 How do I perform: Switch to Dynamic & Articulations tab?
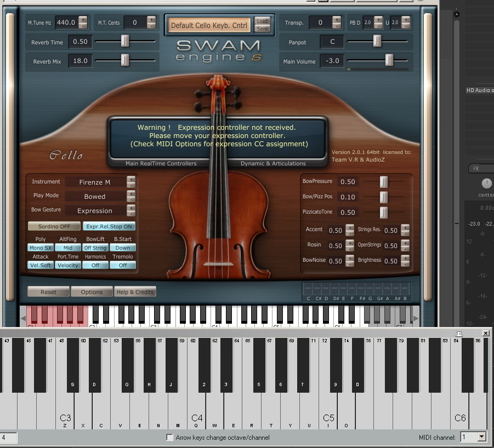coord(273,163)
